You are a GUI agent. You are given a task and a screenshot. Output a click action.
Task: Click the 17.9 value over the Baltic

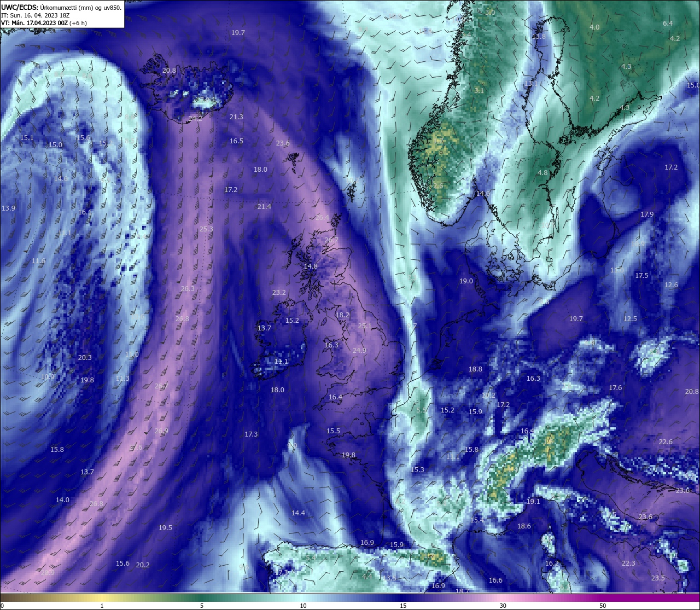[x=647, y=214]
